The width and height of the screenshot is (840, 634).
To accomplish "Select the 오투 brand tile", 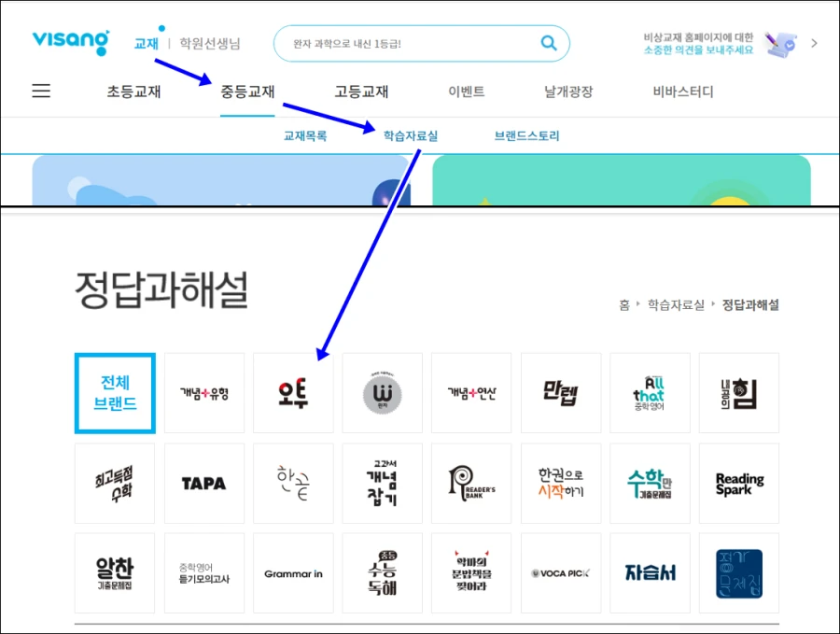I will pyautogui.click(x=293, y=393).
